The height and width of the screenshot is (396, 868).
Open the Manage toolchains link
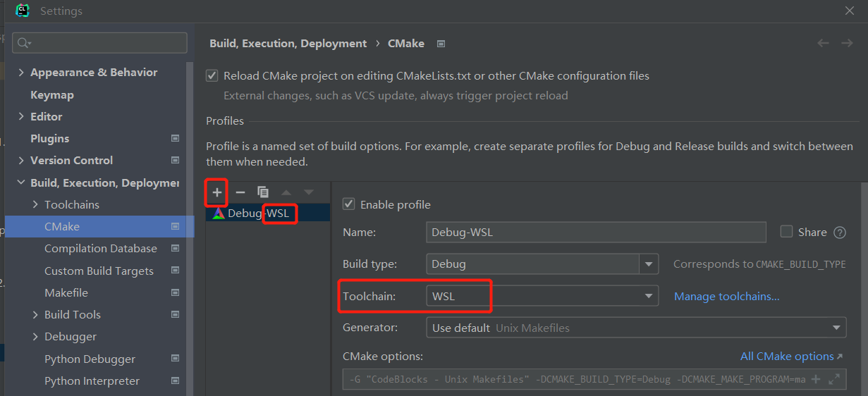[x=726, y=297]
